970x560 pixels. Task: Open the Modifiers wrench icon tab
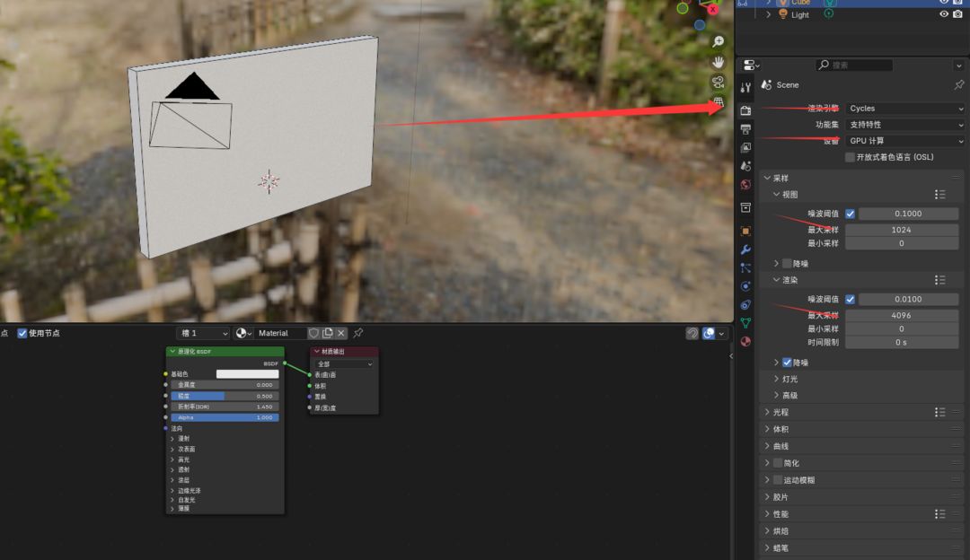tap(745, 249)
